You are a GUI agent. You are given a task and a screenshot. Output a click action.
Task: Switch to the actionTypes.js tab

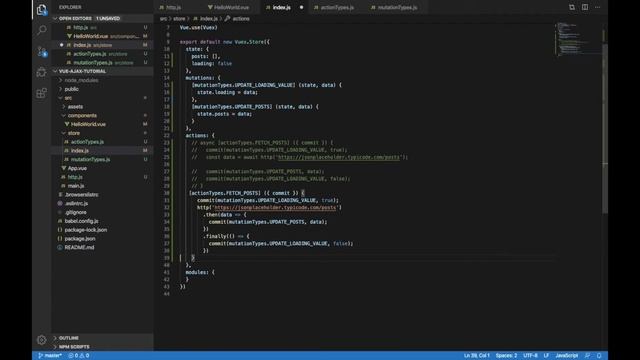337,7
